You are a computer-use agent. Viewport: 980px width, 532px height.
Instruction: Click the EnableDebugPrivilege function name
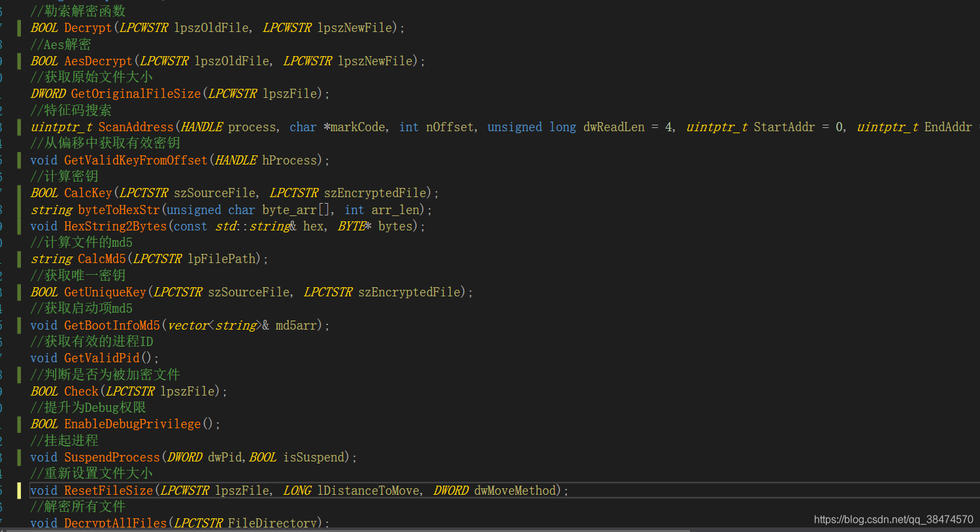133,424
